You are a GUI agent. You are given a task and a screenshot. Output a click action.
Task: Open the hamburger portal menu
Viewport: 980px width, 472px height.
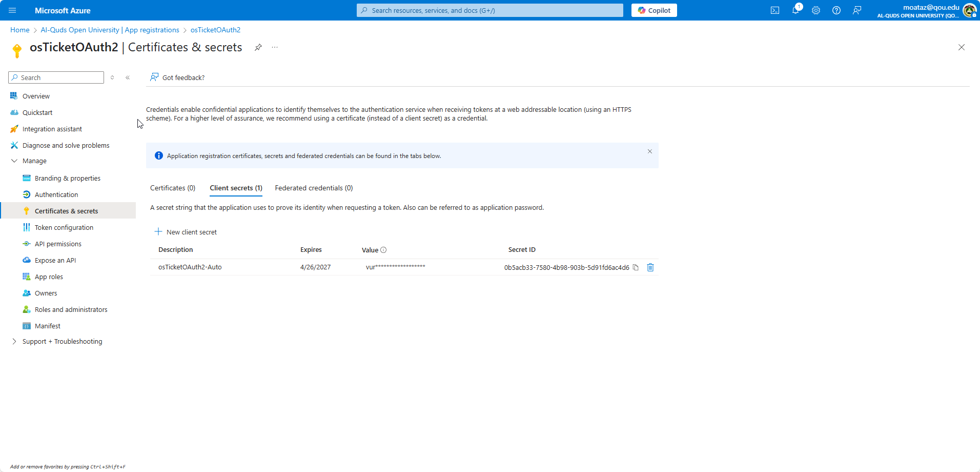pos(12,10)
